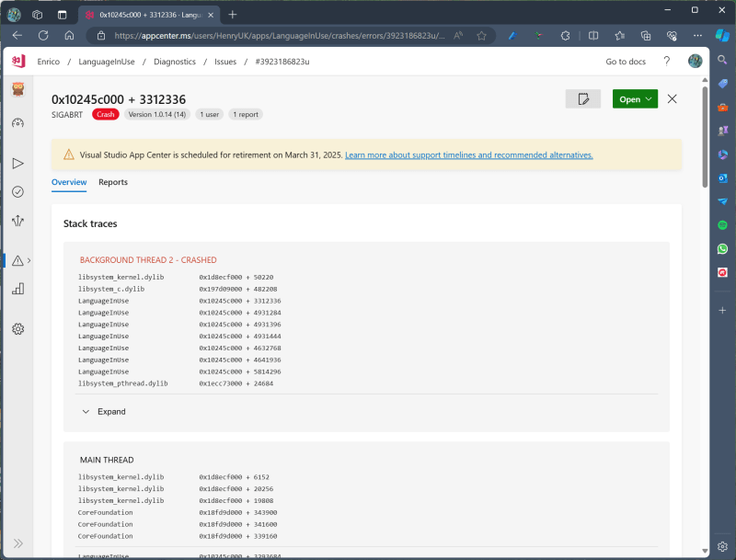Open the sidebar tools briefcase icon
This screenshot has height=560, width=736.
point(722,108)
